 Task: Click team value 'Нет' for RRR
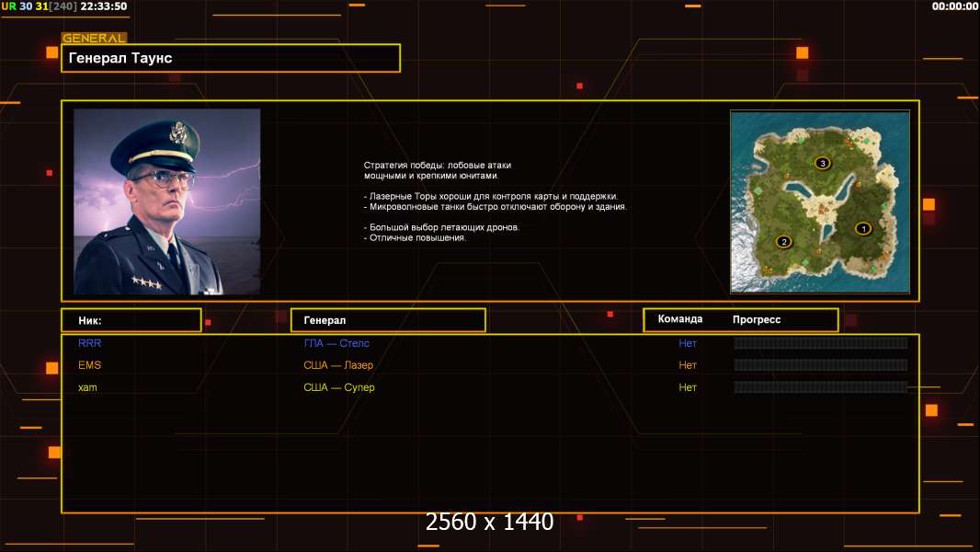688,343
